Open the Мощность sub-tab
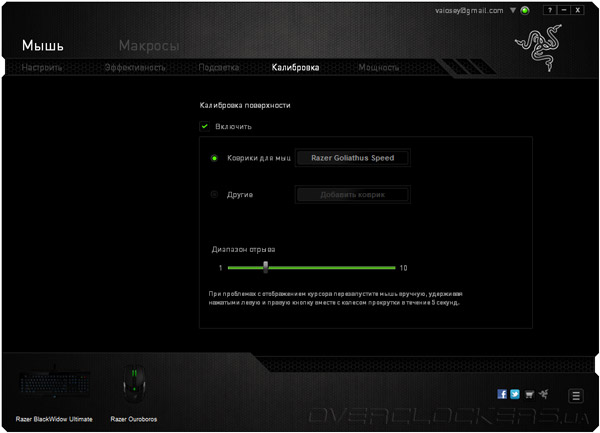 [379, 67]
